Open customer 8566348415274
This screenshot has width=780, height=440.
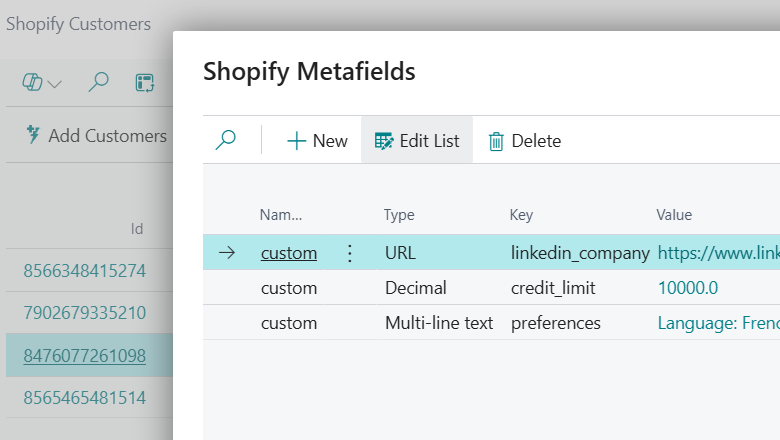[x=85, y=271]
